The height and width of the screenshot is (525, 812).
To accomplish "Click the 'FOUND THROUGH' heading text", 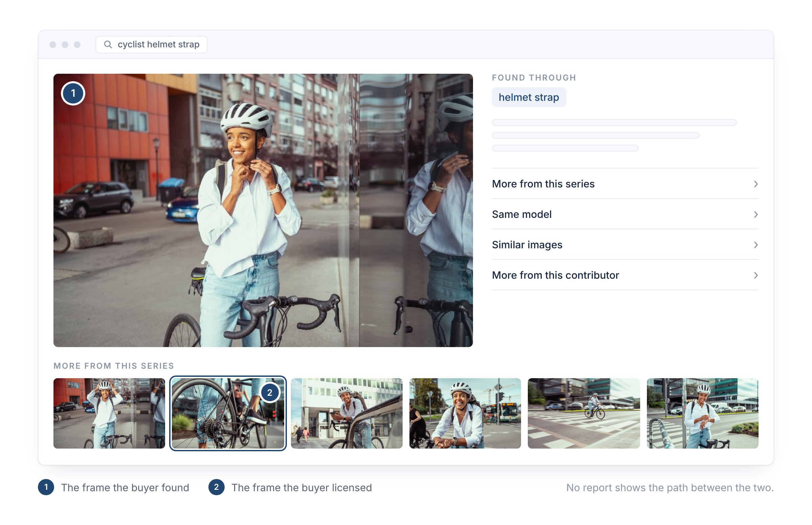I will (x=534, y=78).
